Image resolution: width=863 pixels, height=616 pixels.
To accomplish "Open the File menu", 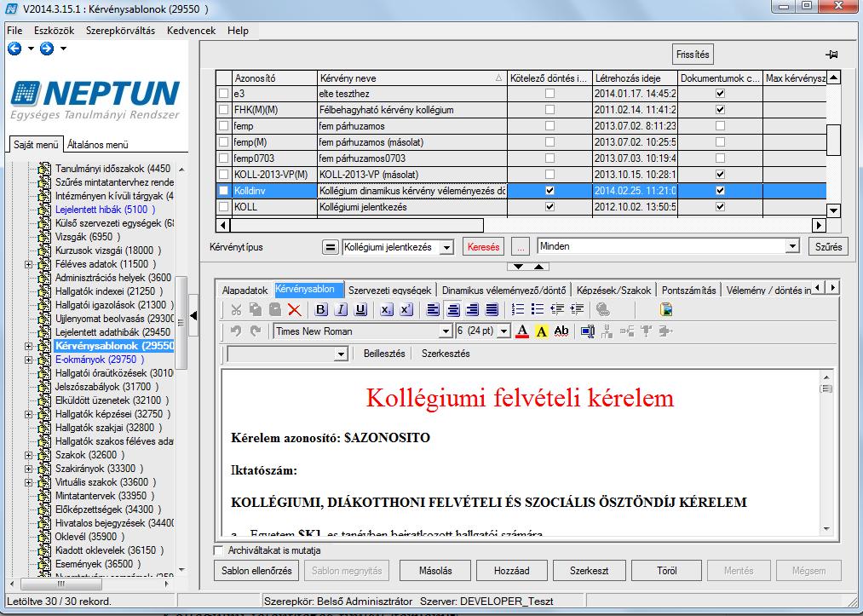I will [x=14, y=31].
